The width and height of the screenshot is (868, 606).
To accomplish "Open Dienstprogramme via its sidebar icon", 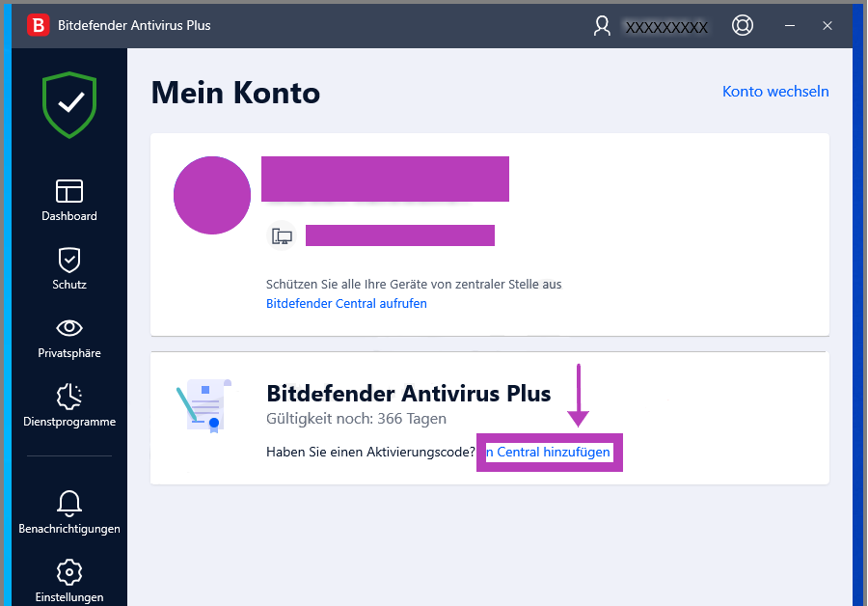I will [68, 396].
